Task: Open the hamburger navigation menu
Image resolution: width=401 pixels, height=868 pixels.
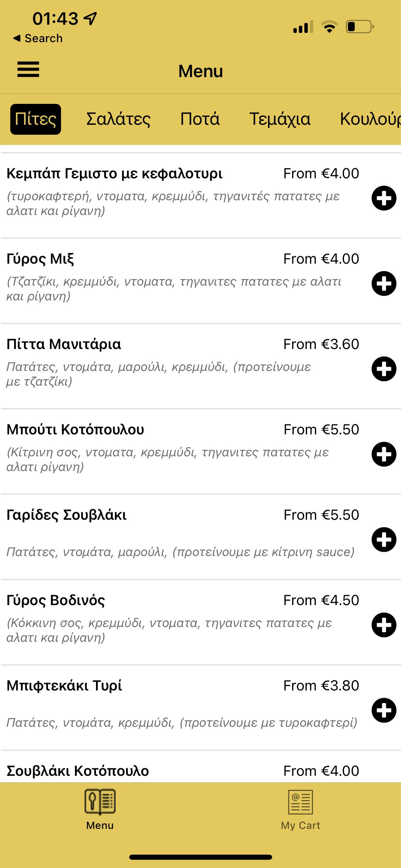Action: 28,69
